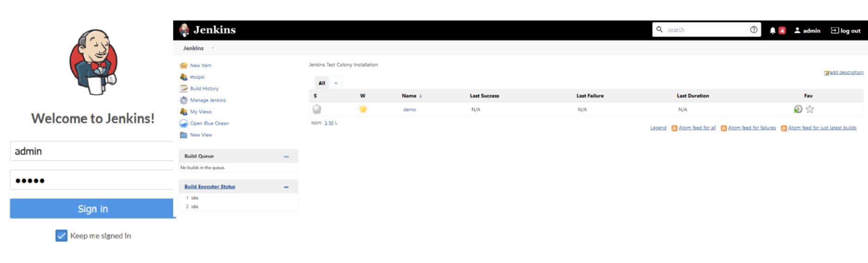
Task: Click the log out icon
Action: (x=835, y=31)
